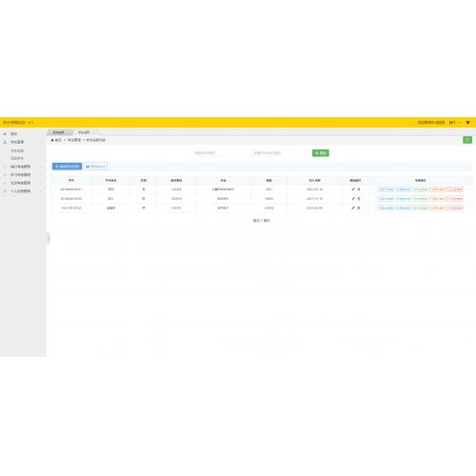476x476 pixels.
Task: Switch to the first tab above the breadcrumb
Action: 60,132
